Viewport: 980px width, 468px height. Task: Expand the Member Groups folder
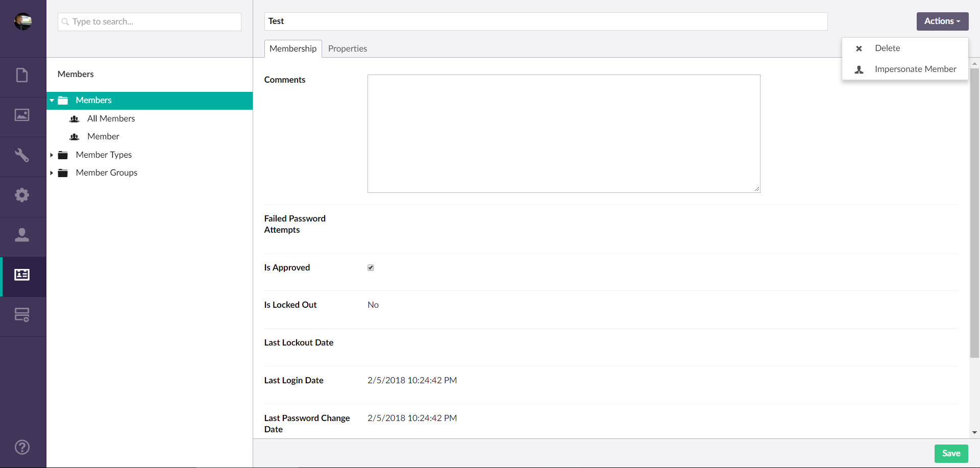[52, 173]
